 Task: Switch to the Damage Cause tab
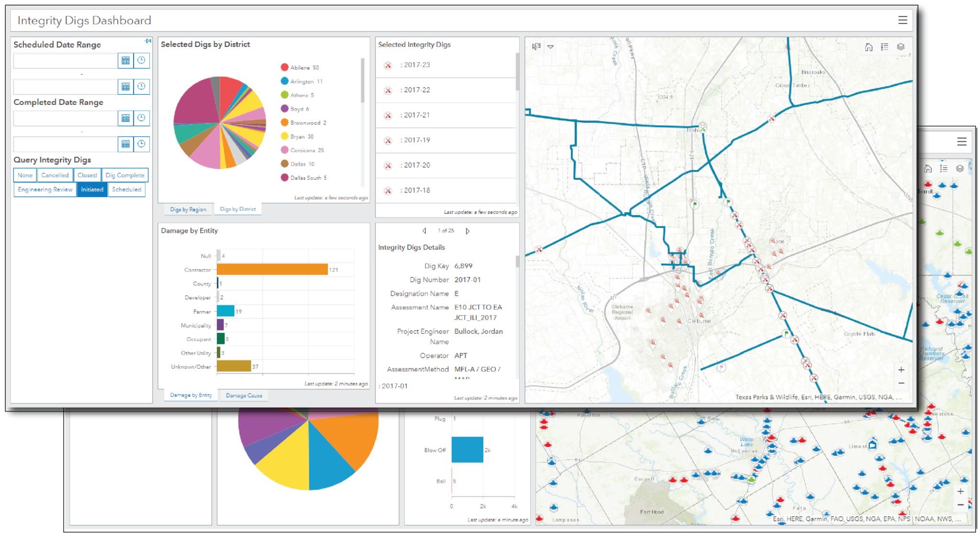coord(244,396)
